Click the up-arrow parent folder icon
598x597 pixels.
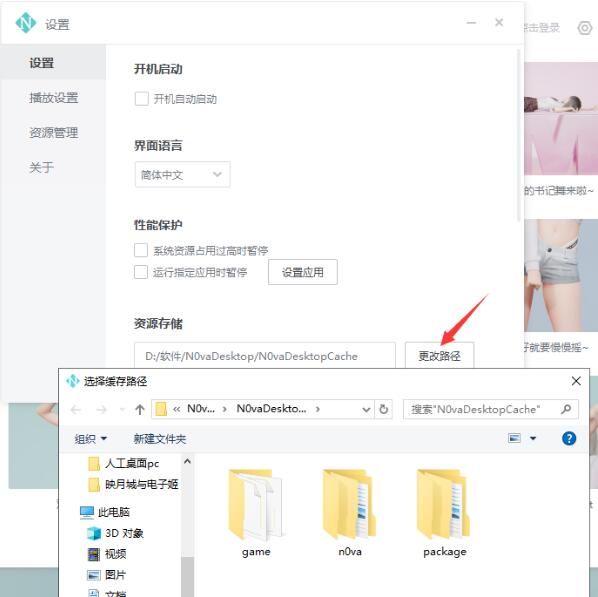(140, 409)
